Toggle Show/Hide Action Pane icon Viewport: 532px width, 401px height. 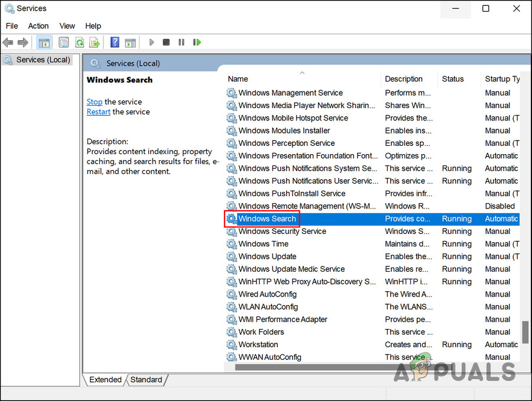pos(130,43)
